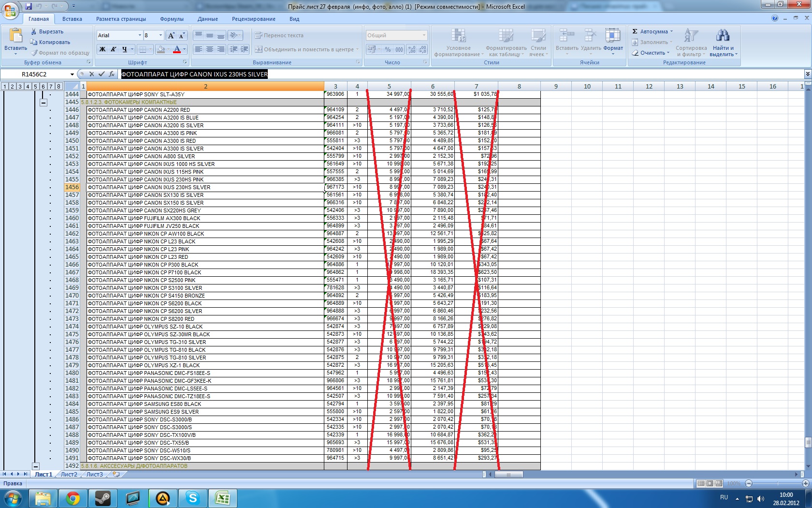This screenshot has height=508, width=812.
Task: Decrease font size with small A icon
Action: coord(182,35)
